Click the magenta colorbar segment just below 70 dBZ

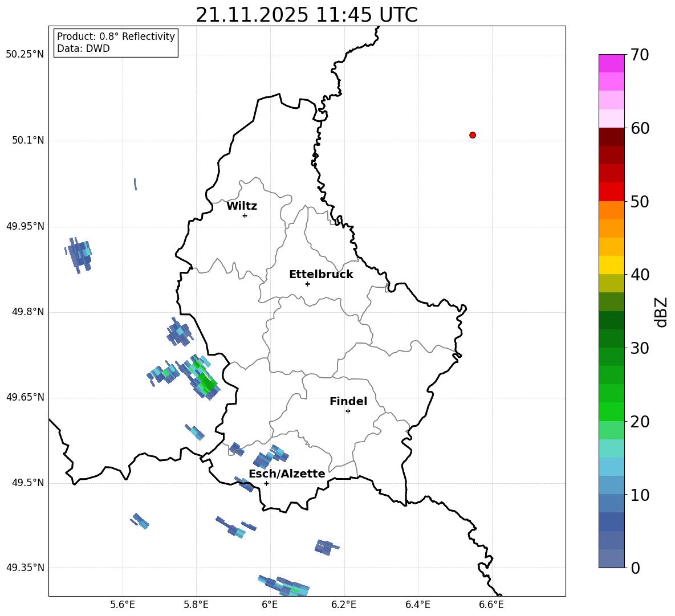(x=611, y=63)
